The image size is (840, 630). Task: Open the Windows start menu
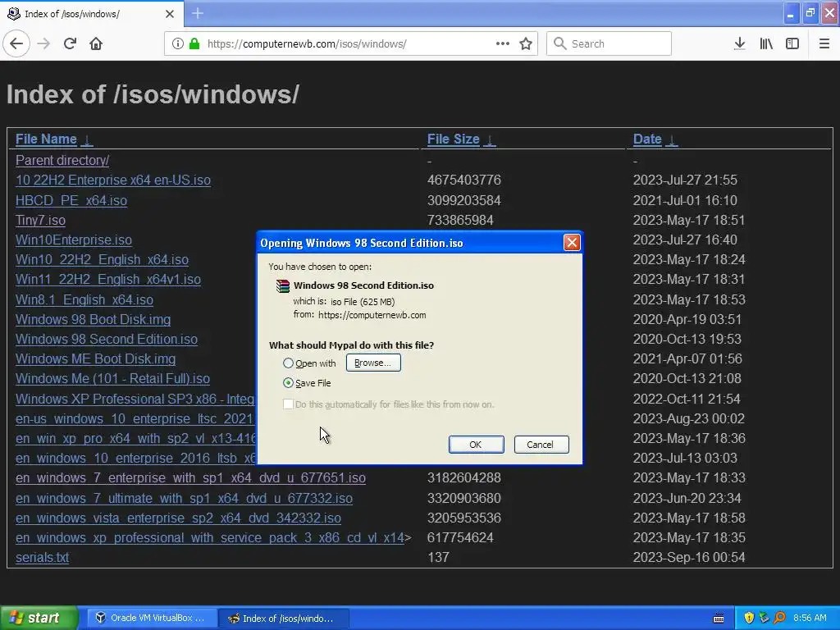(39, 618)
